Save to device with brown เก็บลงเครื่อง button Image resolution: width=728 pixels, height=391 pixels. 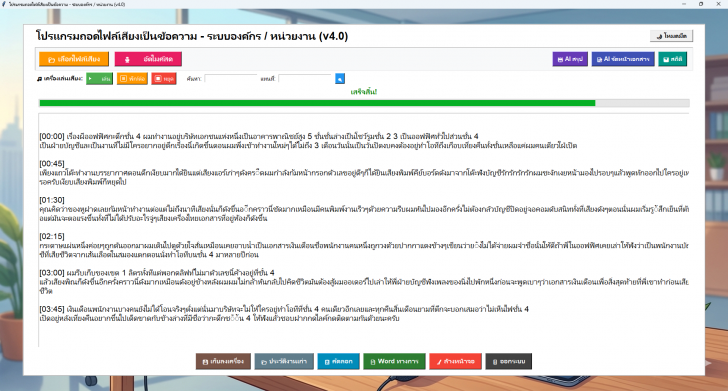[x=223, y=361]
